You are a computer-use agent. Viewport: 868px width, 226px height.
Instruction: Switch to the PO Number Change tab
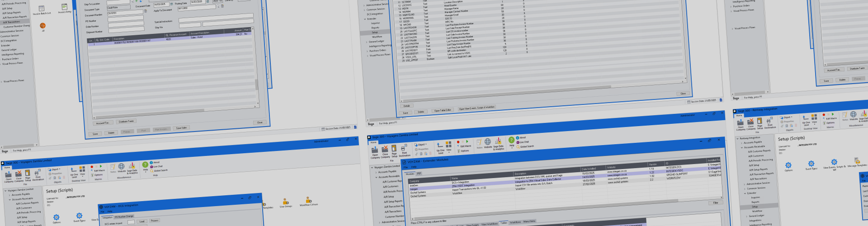tap(124, 217)
